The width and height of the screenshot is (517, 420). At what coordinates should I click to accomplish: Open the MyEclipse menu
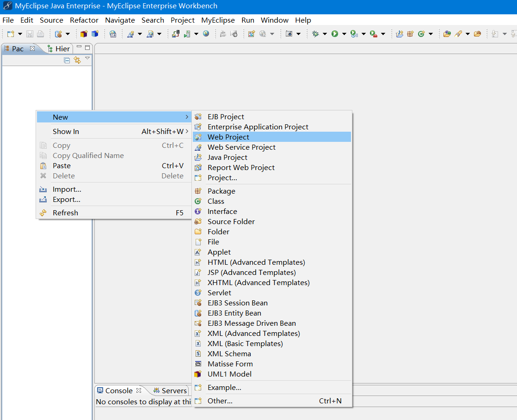(218, 20)
